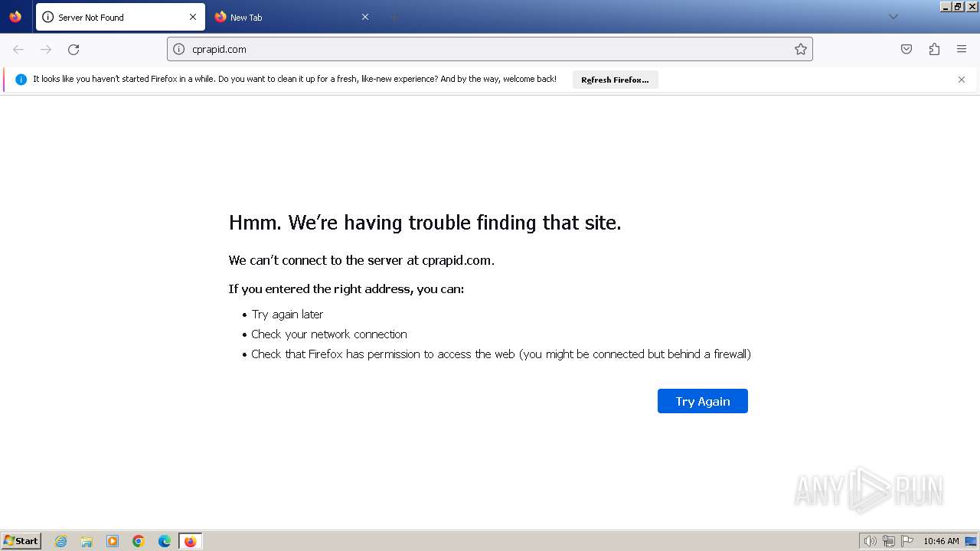Click the 'Try again later' list item
This screenshot has width=980, height=551.
[287, 315]
